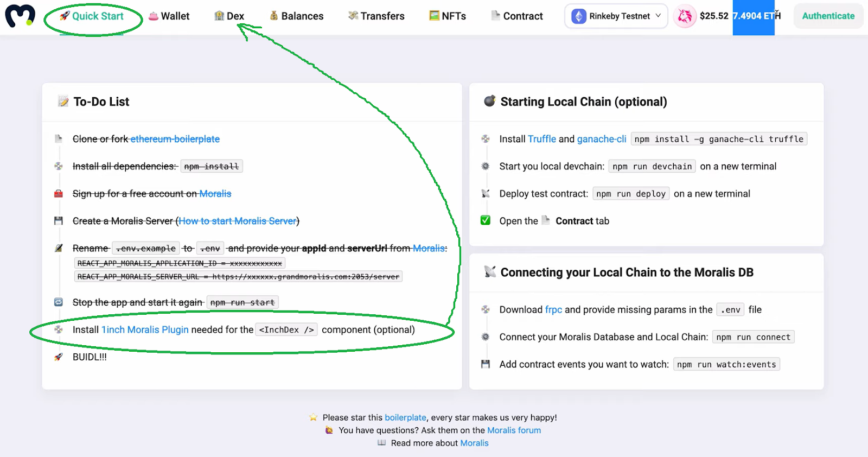Click the floppy disk icon beside Create a Moralis Server
The width and height of the screenshot is (868, 457).
[59, 221]
